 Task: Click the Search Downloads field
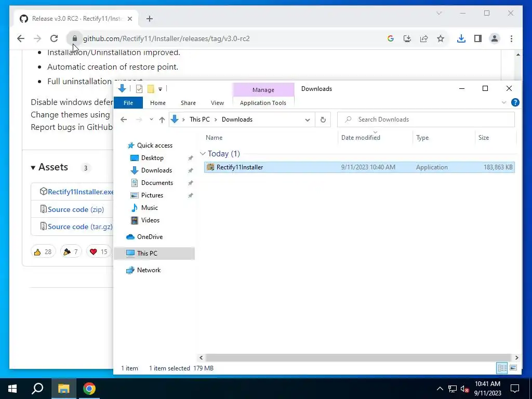coord(426,119)
